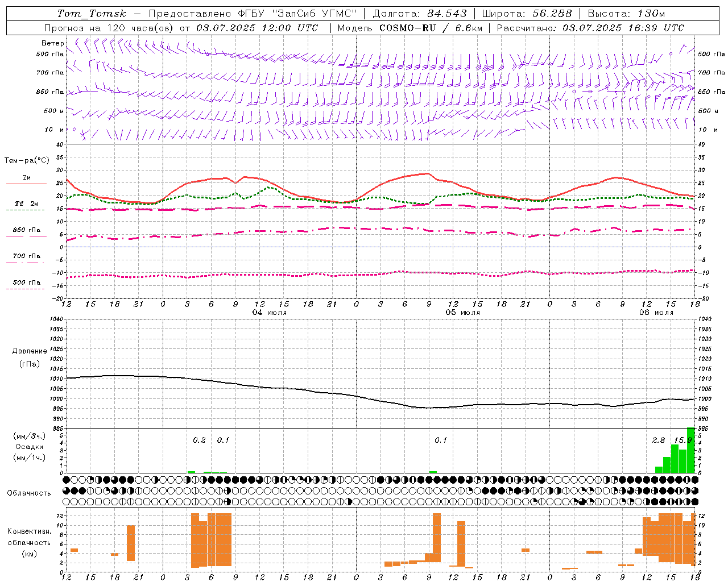Click the "04 июля" date label
Viewport: 728px width, 582px height.
[x=270, y=313]
